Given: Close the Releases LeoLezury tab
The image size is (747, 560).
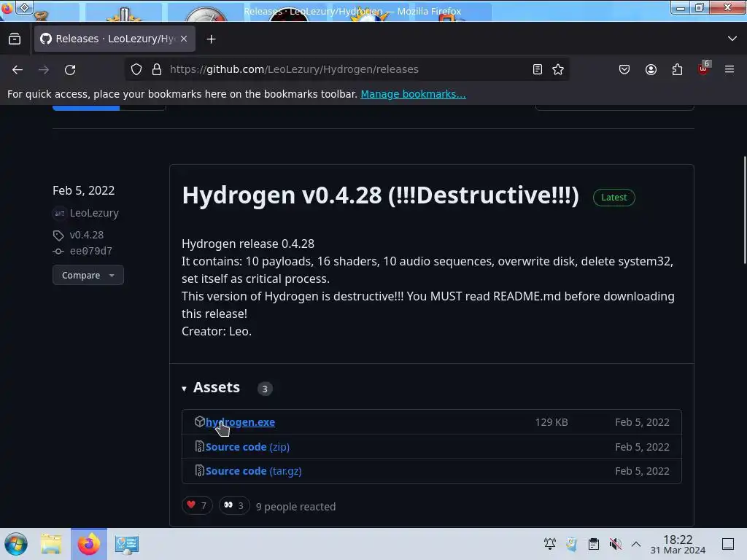Looking at the screenshot, I should pyautogui.click(x=184, y=39).
